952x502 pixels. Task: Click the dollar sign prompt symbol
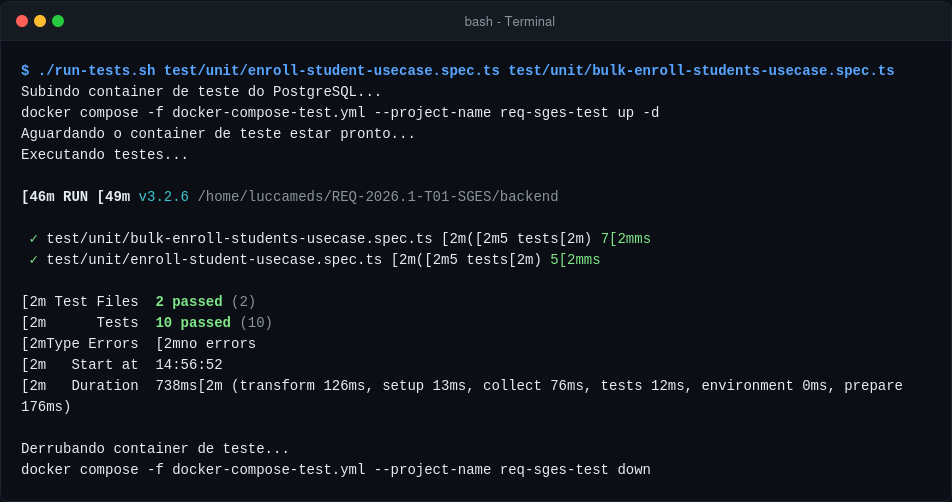coord(25,71)
